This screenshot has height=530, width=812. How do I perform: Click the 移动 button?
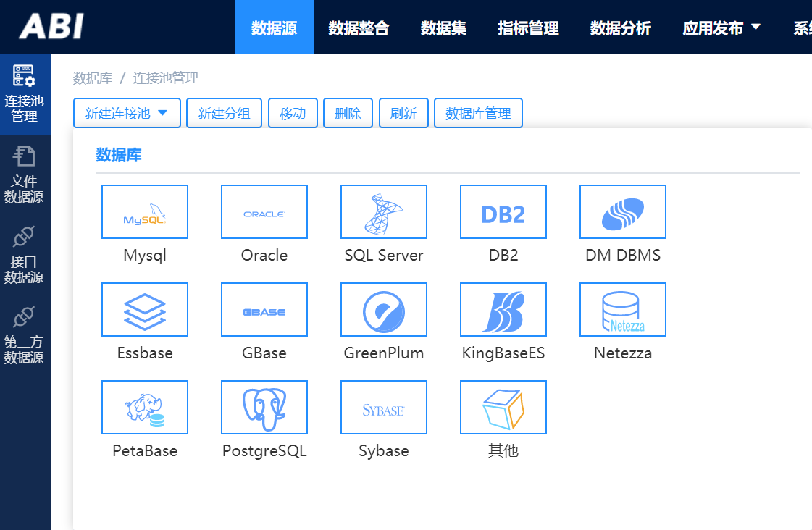pos(293,113)
